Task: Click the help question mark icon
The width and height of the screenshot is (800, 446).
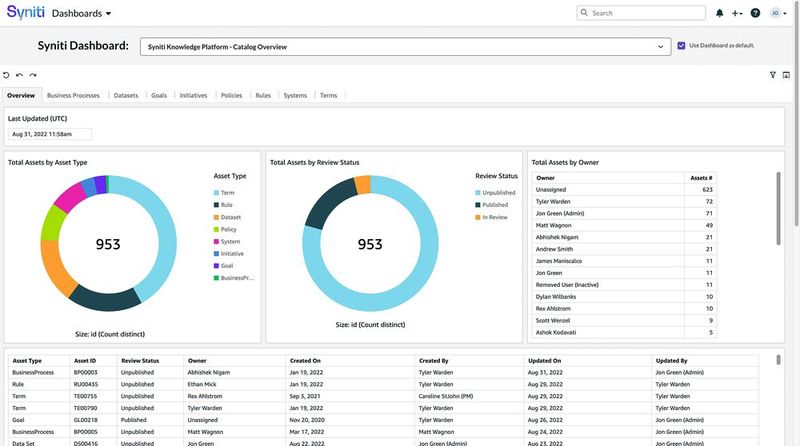Action: pyautogui.click(x=755, y=13)
